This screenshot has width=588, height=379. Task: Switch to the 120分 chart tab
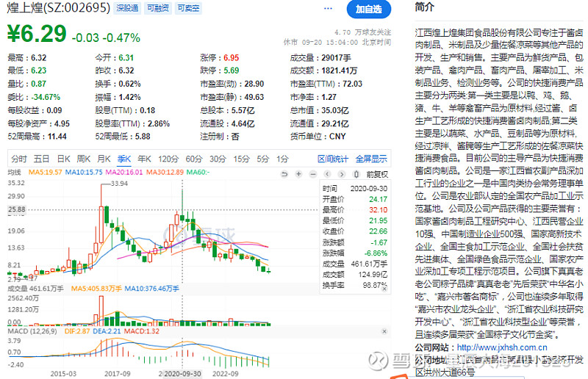click(168, 159)
